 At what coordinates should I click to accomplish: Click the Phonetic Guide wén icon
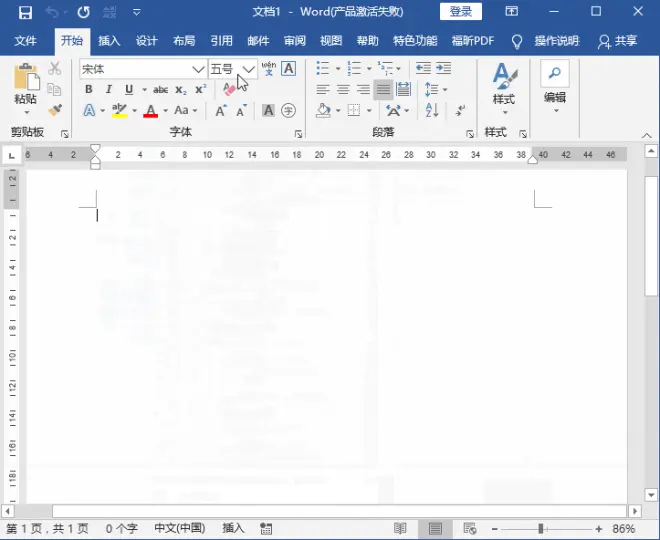tap(269, 68)
